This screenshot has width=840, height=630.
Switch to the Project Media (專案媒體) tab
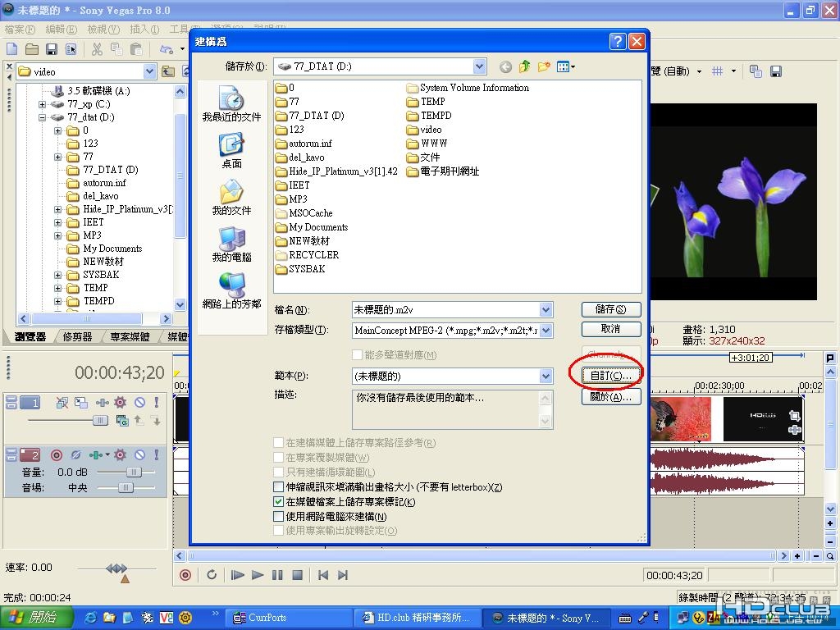pos(130,337)
